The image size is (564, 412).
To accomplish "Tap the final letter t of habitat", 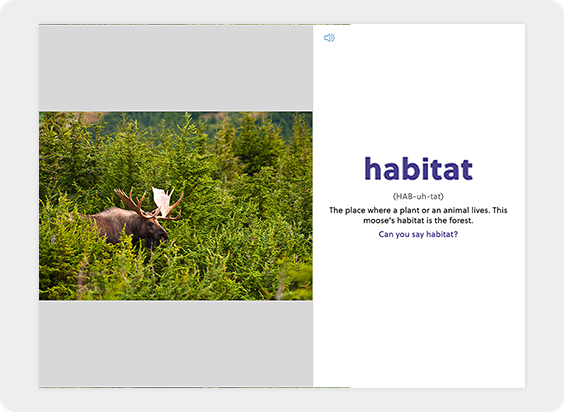I will click(467, 170).
